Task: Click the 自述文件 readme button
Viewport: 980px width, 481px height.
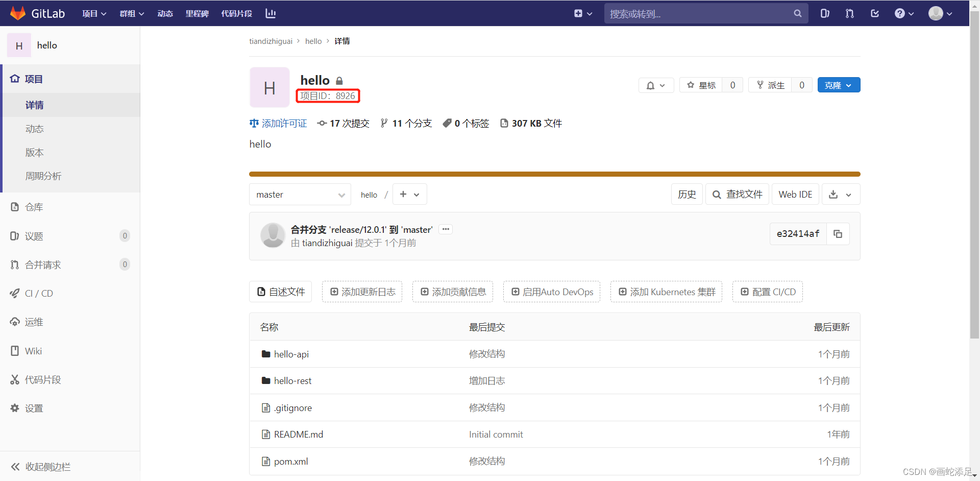Action: coord(281,292)
